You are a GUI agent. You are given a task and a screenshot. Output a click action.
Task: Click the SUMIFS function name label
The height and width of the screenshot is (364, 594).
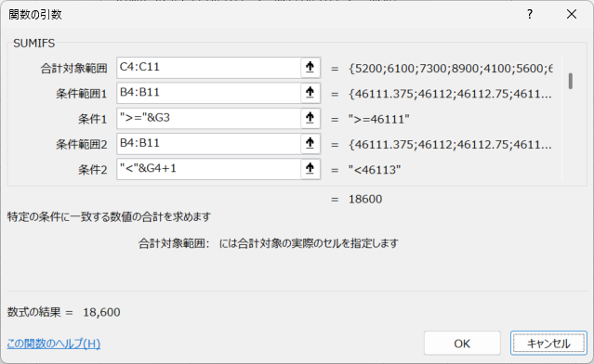(x=34, y=44)
